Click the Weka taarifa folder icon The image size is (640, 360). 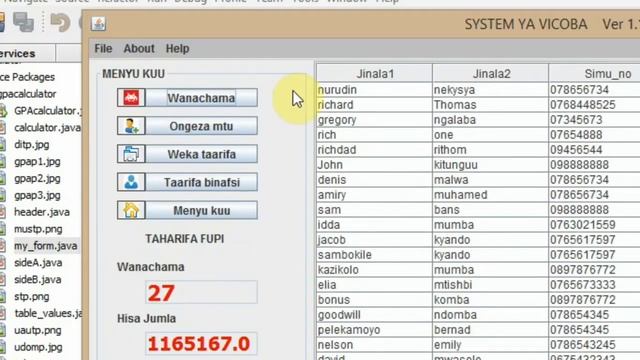(131, 154)
